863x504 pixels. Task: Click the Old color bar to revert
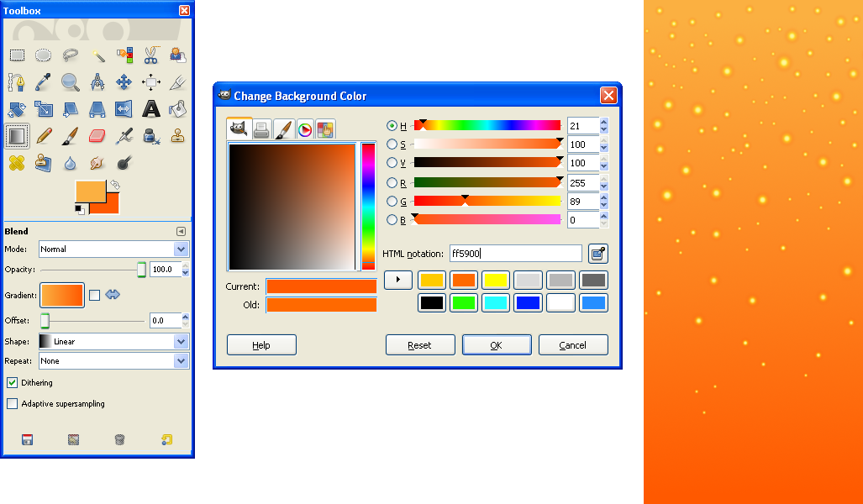(322, 305)
